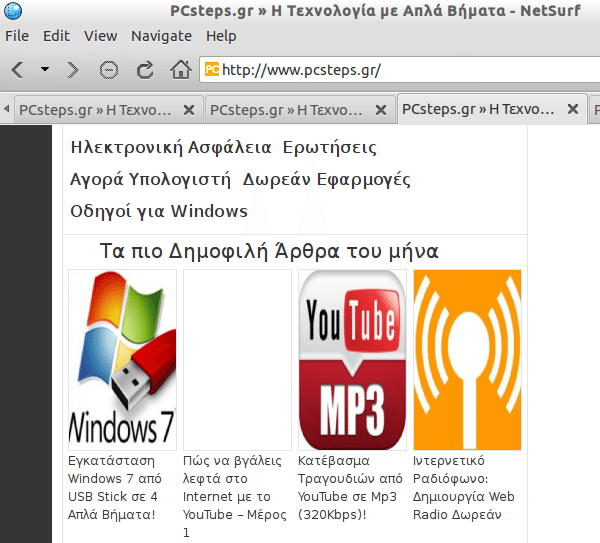600x543 pixels.
Task: Focus the URL address field
Action: pyautogui.click(x=400, y=70)
